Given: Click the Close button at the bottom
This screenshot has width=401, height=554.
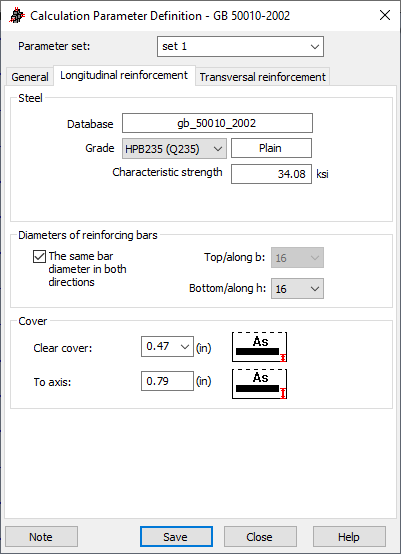Looking at the screenshot, I should 260,537.
